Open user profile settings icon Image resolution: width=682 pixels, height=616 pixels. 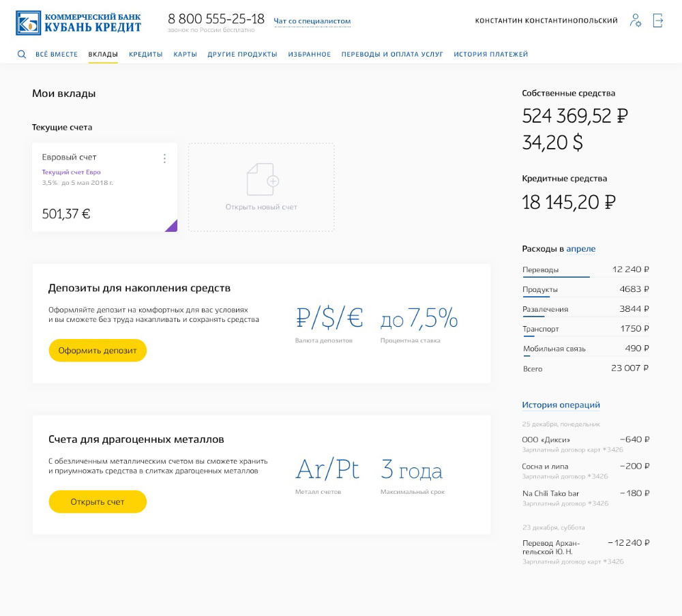coord(636,20)
